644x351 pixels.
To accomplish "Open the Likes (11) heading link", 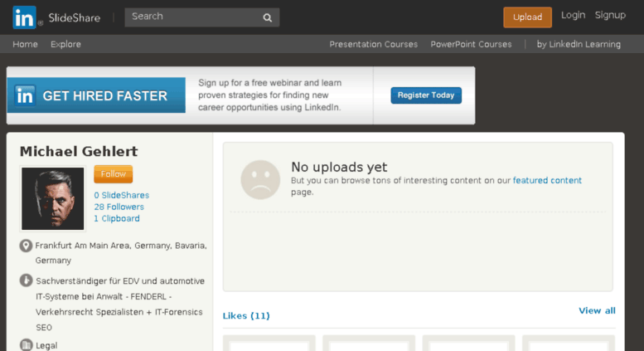I will tap(246, 315).
